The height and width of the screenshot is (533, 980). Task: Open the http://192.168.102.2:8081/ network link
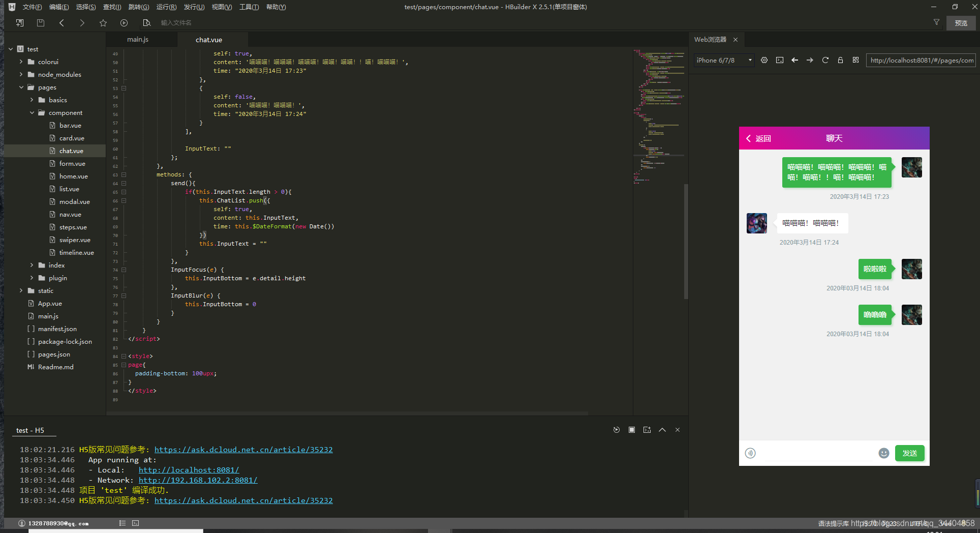pyautogui.click(x=198, y=480)
